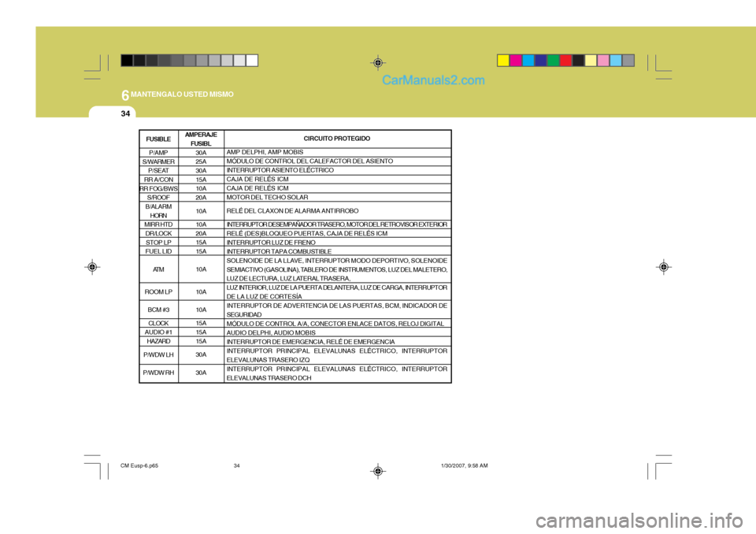The image size is (756, 534).
Task: Click the 15A amperage in STOP LP row
Action: 201,243
